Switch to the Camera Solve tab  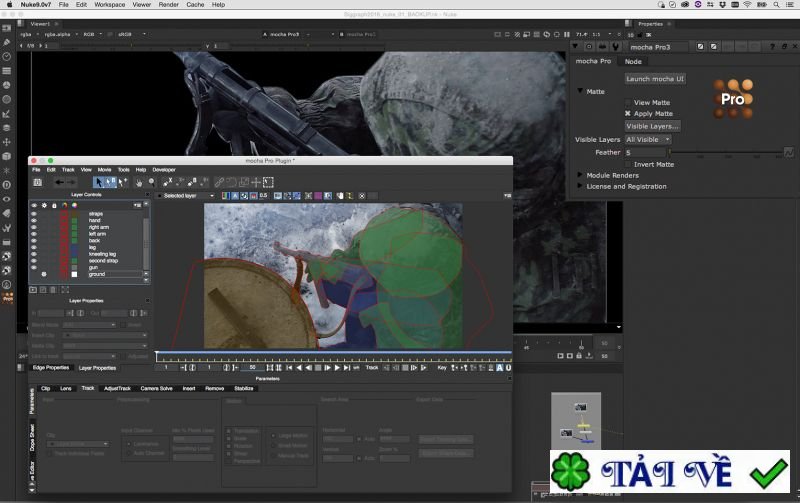click(156, 388)
